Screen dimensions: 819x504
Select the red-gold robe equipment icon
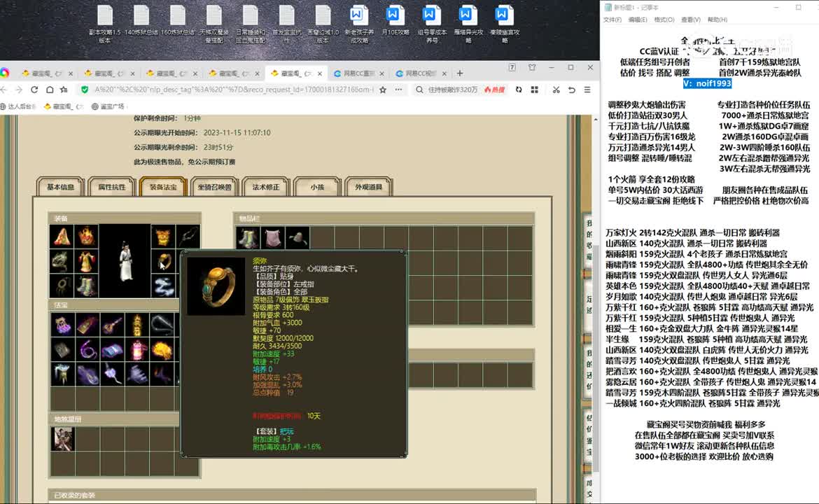(86, 262)
